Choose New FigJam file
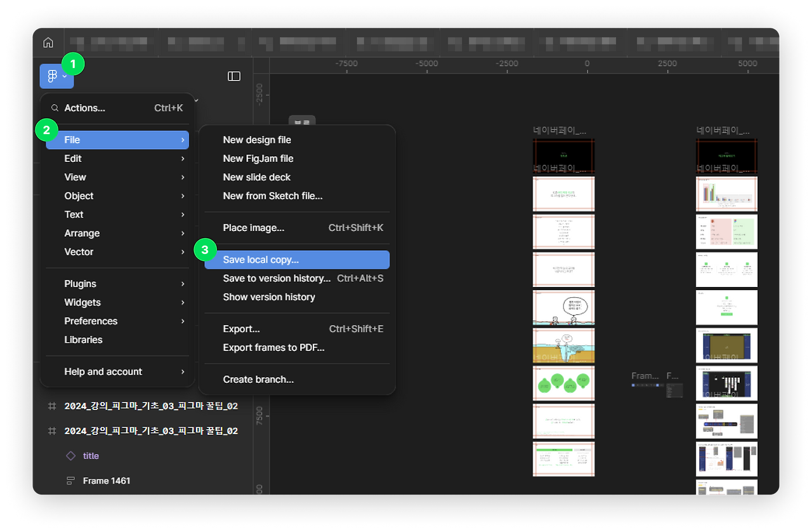 click(x=297, y=159)
